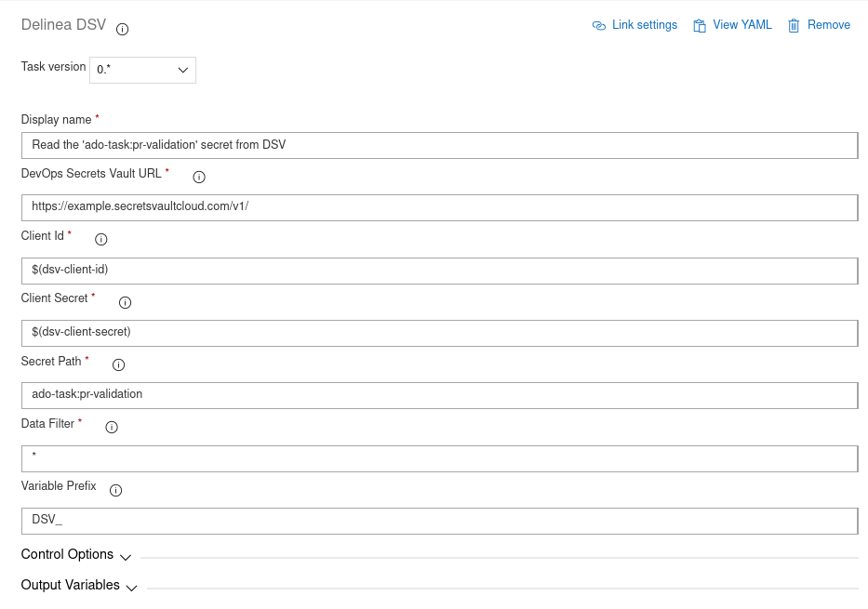Viewport: 868px width, 609px height.
Task: Click the Data Filter label
Action: pyautogui.click(x=47, y=424)
